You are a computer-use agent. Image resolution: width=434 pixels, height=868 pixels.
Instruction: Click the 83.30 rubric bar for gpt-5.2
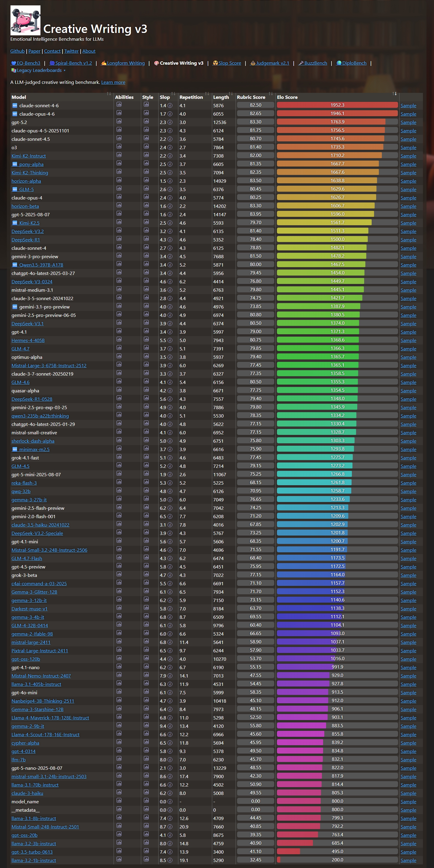[x=255, y=122]
